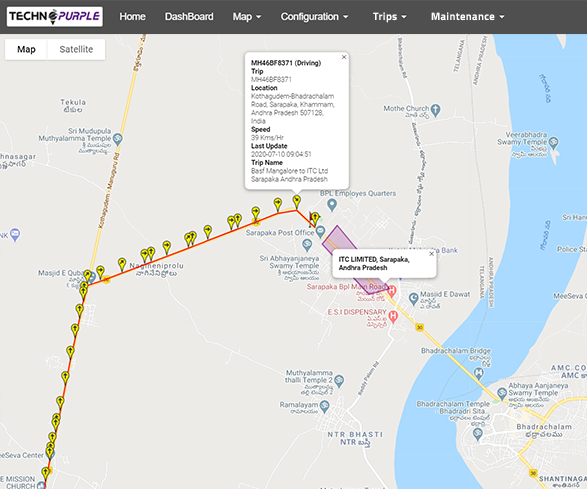The width and height of the screenshot is (587, 489).
Task: Click the ITC LIMITED, Sarapaka popup text
Action: point(374,264)
